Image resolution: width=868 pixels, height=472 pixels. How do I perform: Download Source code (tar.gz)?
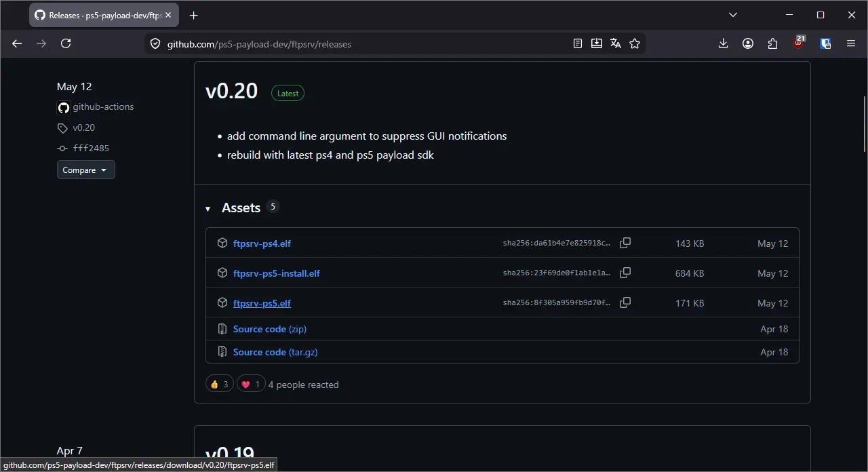[275, 352]
